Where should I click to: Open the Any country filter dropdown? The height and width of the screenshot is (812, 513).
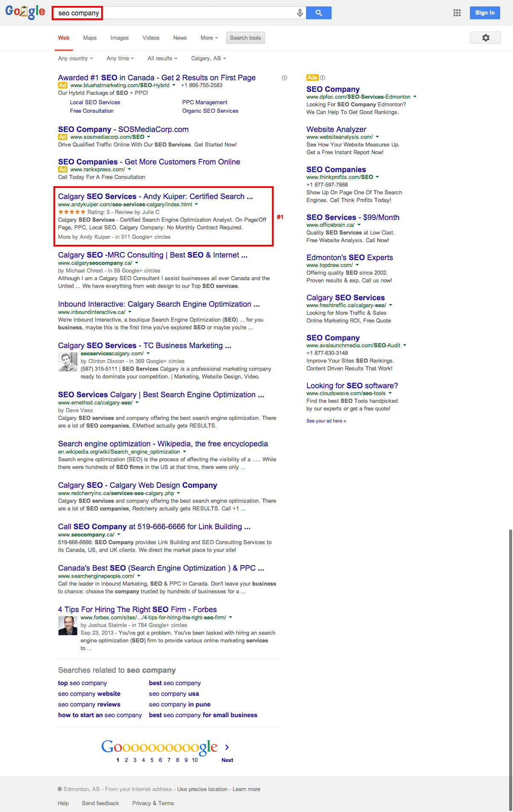coord(76,59)
